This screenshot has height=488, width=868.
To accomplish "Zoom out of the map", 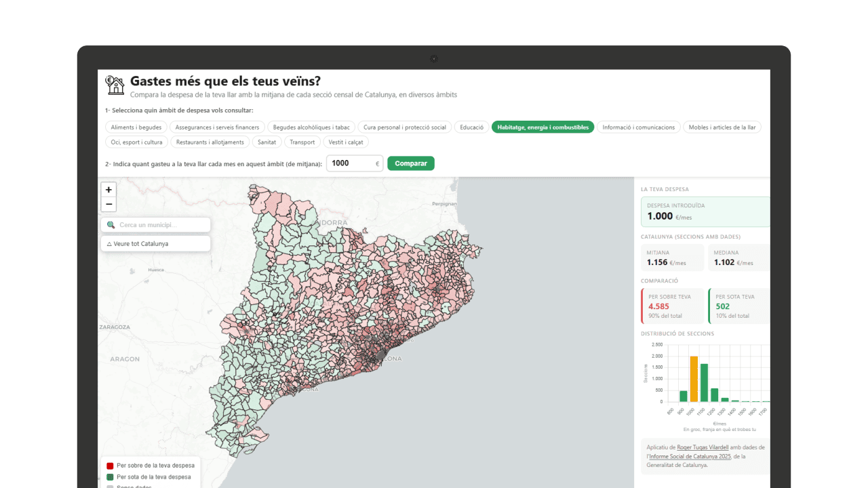I will (108, 204).
